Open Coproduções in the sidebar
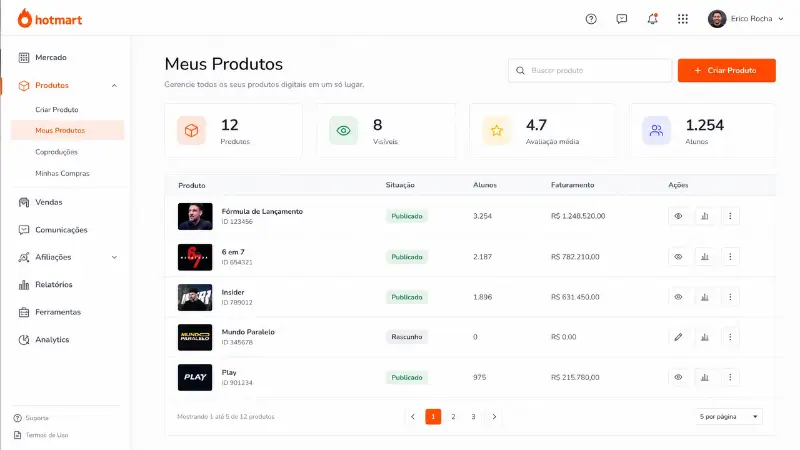Image resolution: width=800 pixels, height=450 pixels. pyautogui.click(x=56, y=152)
